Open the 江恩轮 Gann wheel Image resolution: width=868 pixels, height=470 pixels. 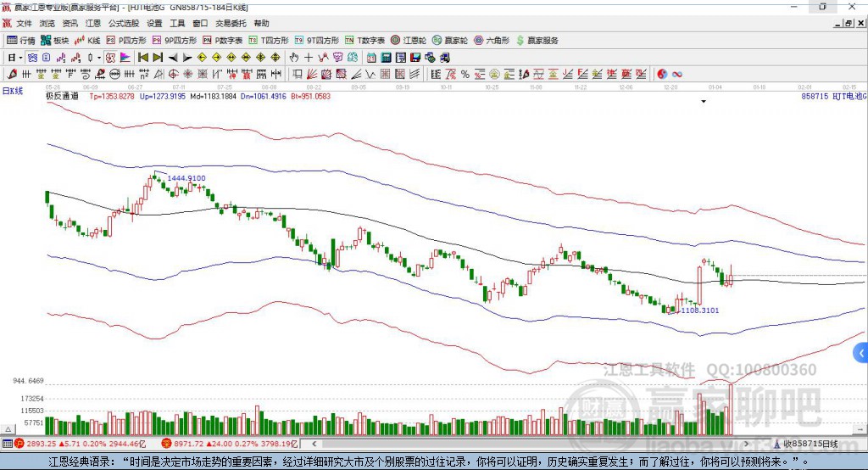pos(409,41)
